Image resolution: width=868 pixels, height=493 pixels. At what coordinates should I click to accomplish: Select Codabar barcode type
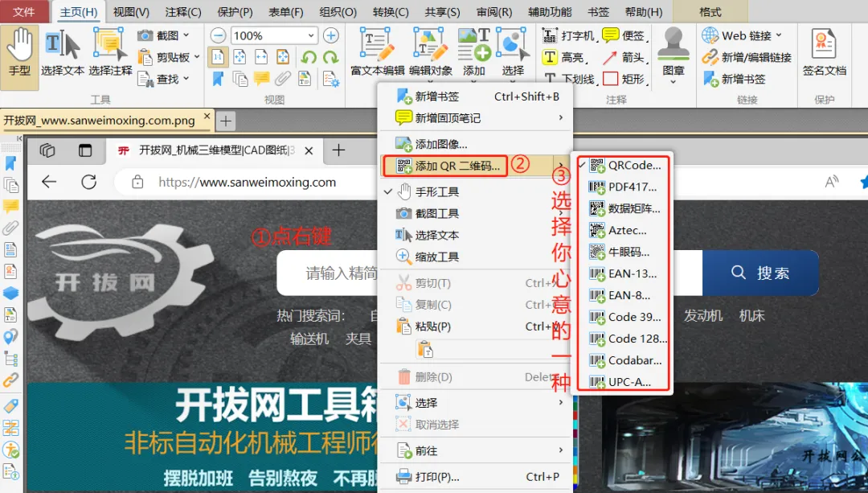624,360
